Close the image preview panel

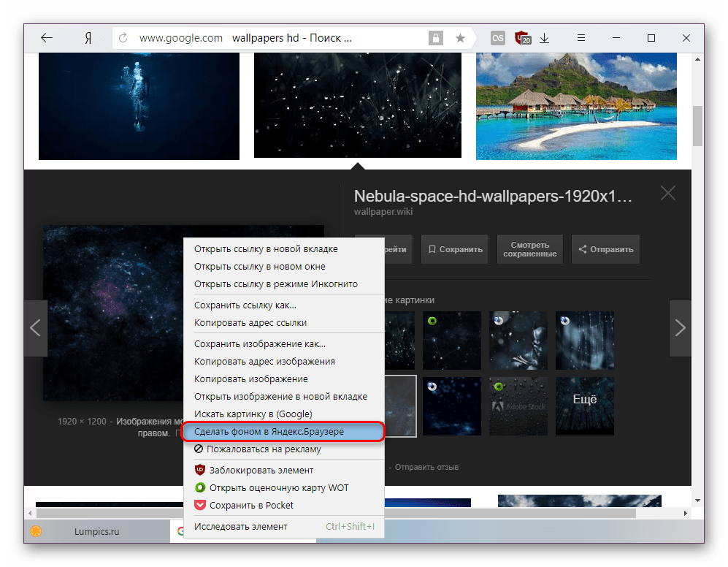(667, 194)
